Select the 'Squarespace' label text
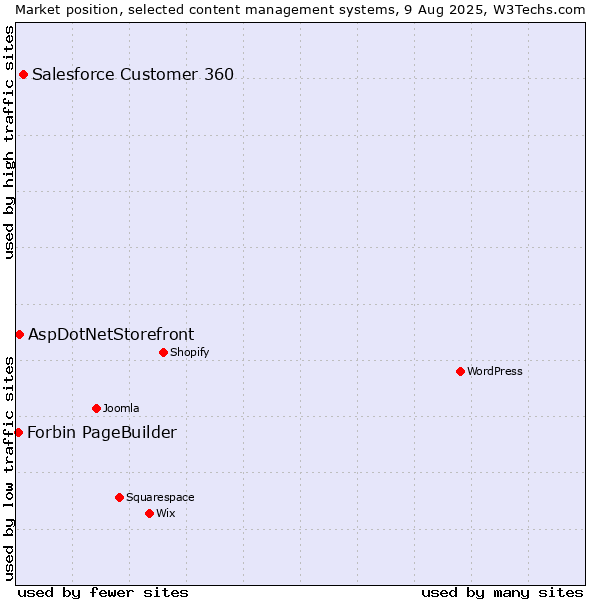 (160, 497)
